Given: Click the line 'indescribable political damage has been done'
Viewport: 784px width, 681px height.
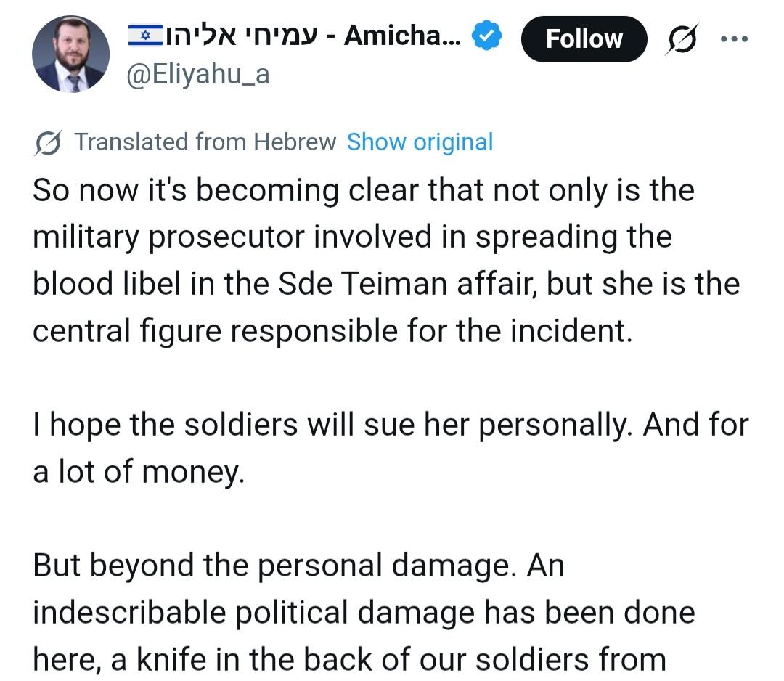Looking at the screenshot, I should point(364,613).
